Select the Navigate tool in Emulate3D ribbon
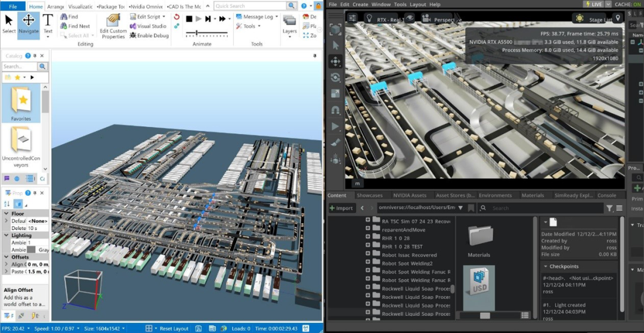 point(29,25)
